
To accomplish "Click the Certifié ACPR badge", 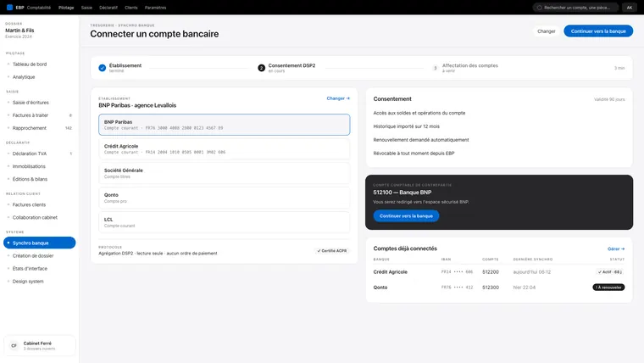I will 332,251.
